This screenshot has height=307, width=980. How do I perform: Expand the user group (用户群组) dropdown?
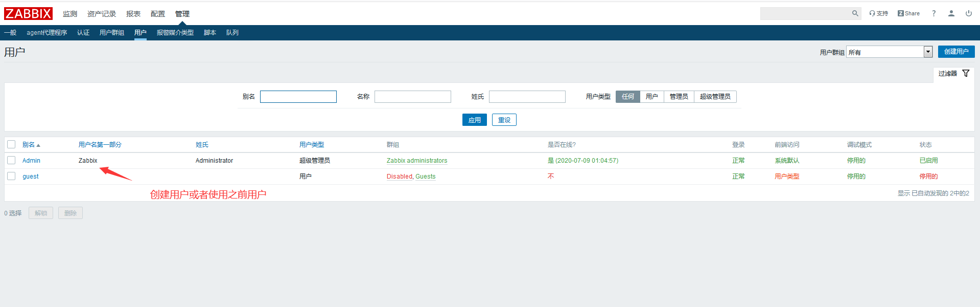click(927, 52)
